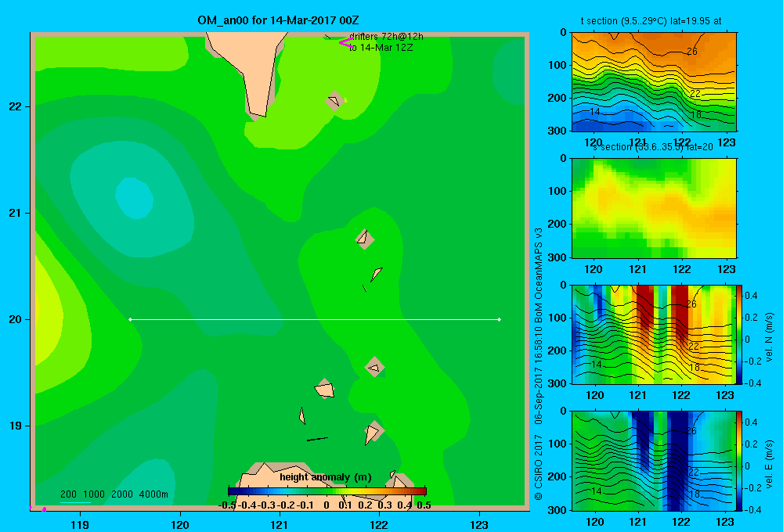Screen dimensions: 783x532
Task: Click the latitude label '19' on the main map
Action: pos(16,426)
